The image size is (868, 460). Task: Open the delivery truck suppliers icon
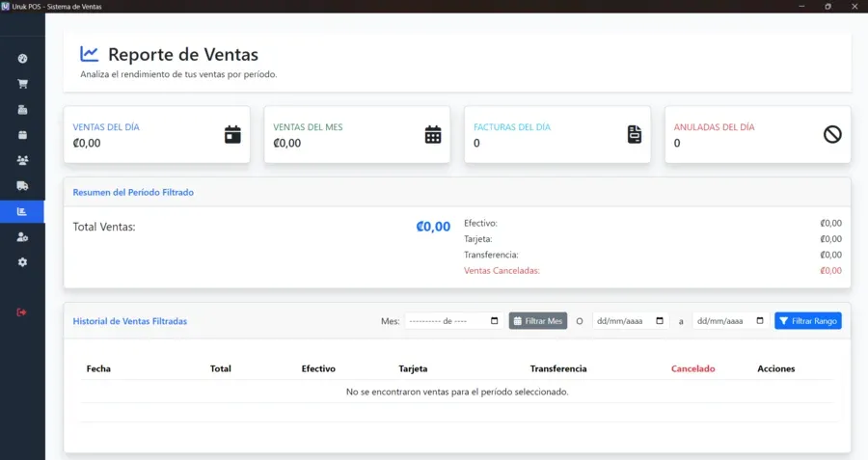[22, 185]
